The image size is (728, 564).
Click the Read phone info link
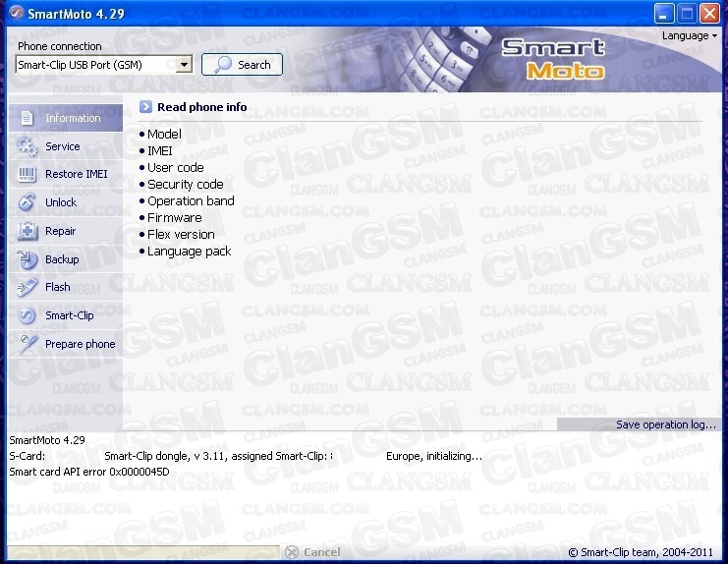coord(202,107)
